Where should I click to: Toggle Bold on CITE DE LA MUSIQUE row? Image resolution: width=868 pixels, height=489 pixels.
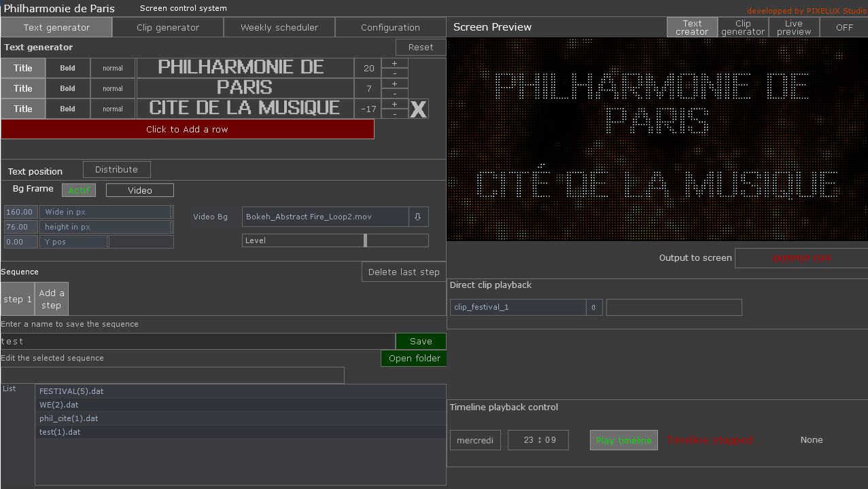pos(68,109)
